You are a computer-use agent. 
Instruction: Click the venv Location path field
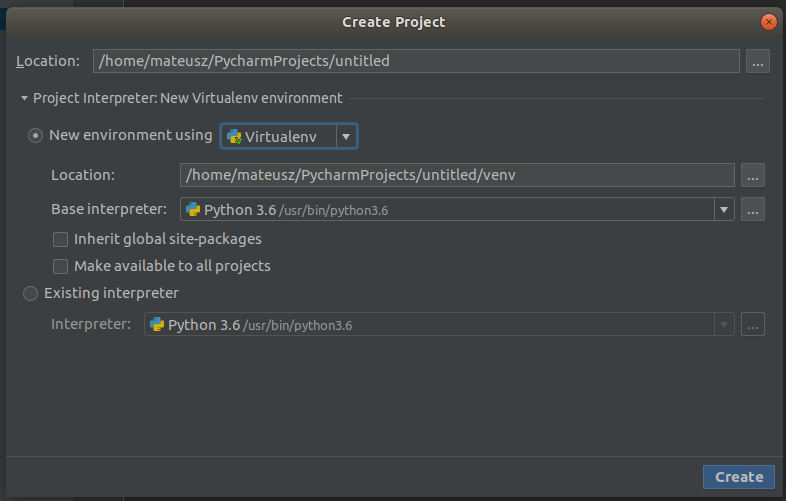(x=457, y=175)
